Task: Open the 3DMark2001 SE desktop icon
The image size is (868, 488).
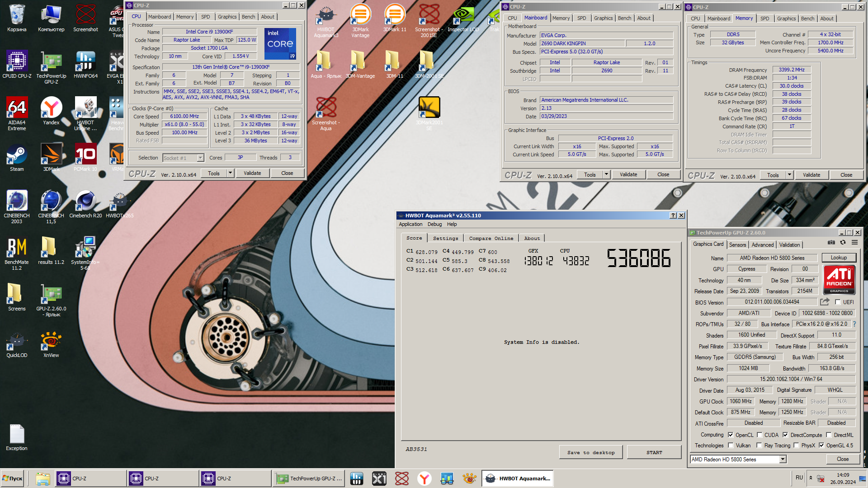Action: point(429,114)
